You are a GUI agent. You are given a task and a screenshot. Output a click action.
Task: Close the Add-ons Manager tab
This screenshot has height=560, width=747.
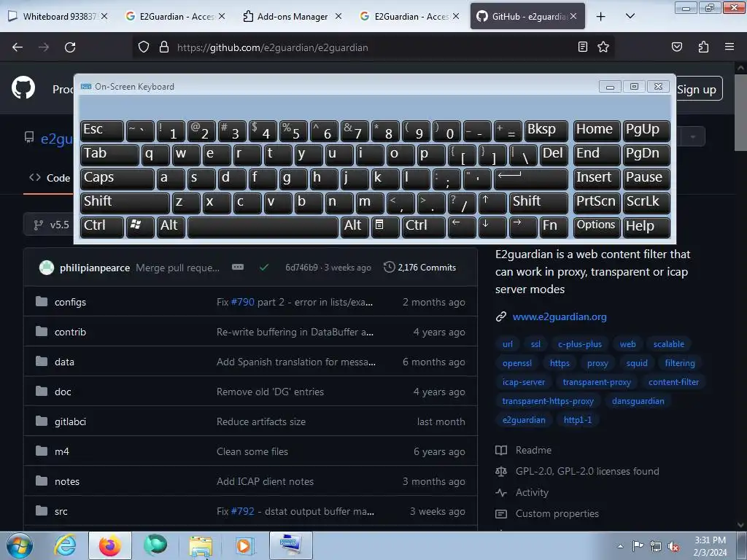(x=338, y=17)
